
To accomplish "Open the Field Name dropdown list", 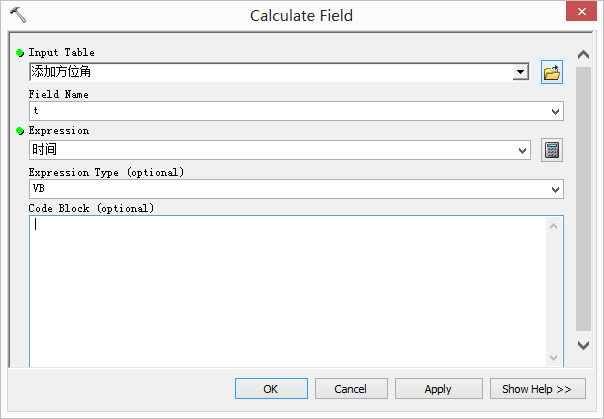I will point(555,111).
